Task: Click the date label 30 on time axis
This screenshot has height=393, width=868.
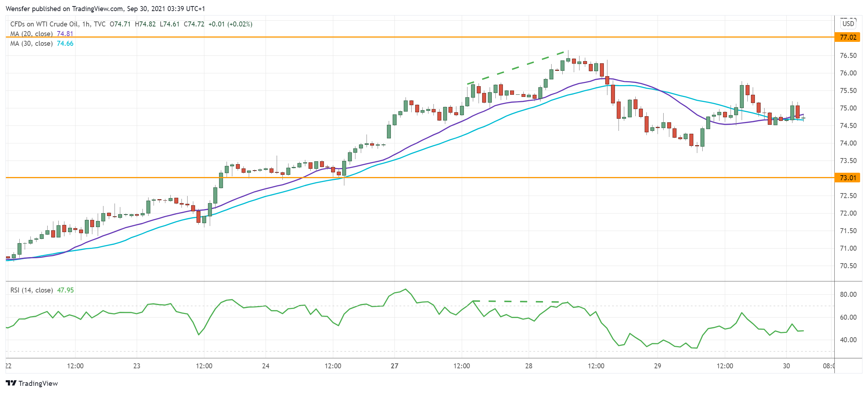Action: pos(786,366)
